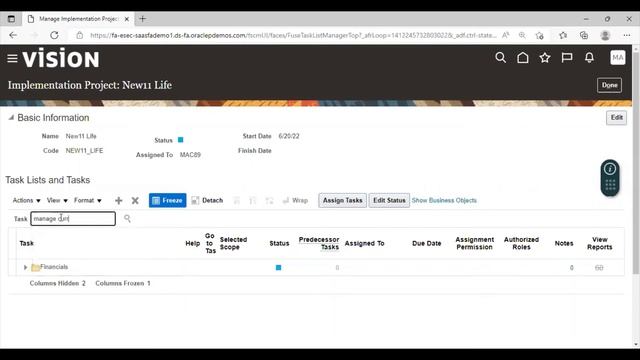
Task: Open the Vision navigator hamburger menu
Action: pos(12,59)
